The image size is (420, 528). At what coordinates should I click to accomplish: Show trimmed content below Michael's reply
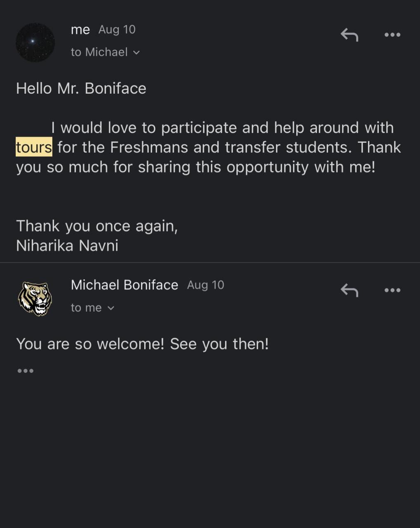click(26, 371)
